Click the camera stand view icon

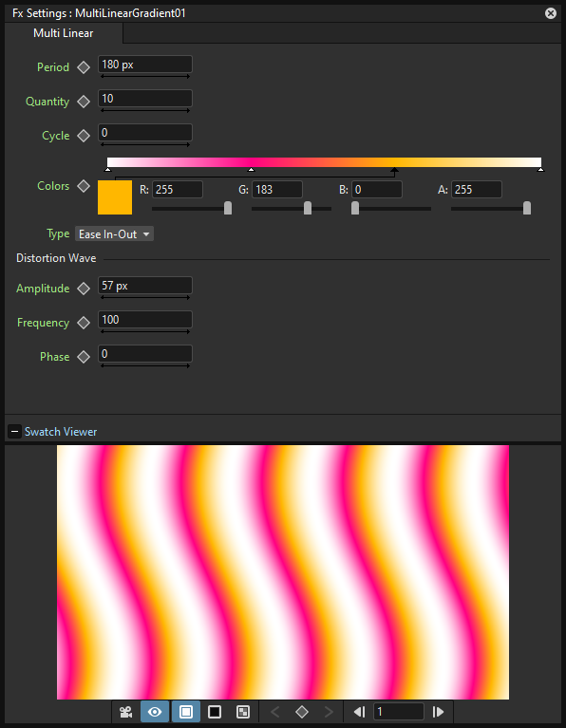tap(126, 712)
